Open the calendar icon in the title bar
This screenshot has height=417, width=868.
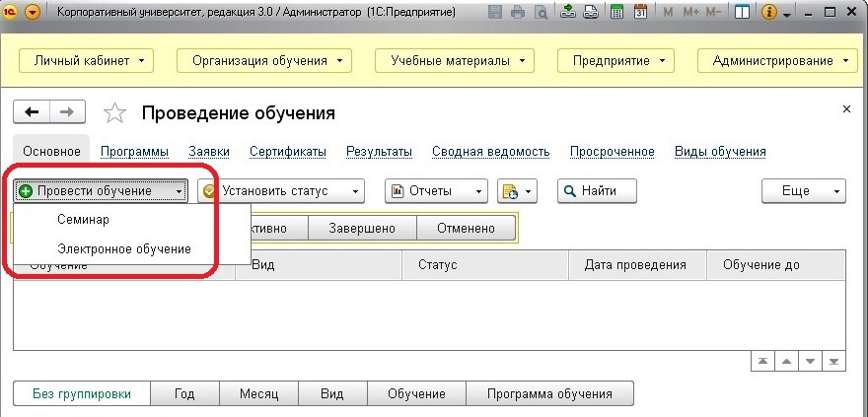click(x=639, y=13)
